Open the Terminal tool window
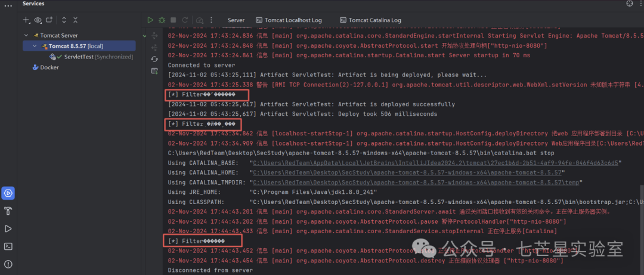 click(8, 246)
